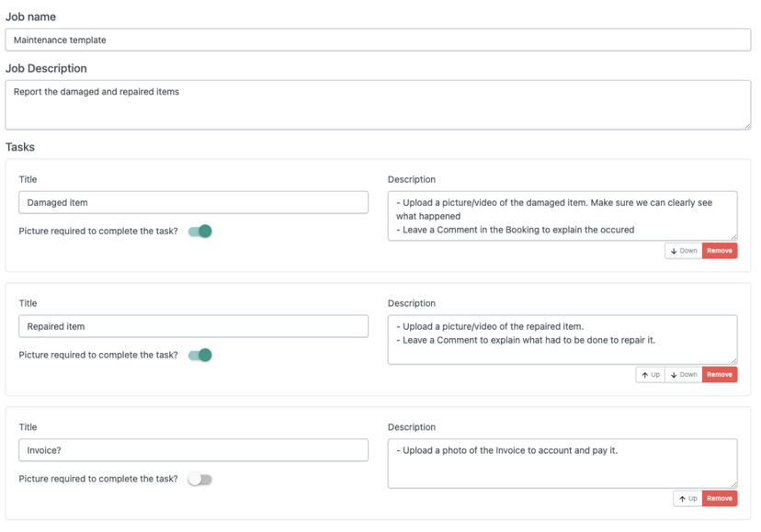This screenshot has width=761, height=532.
Task: Turn off picture requirement for Repaired item
Action: (200, 356)
